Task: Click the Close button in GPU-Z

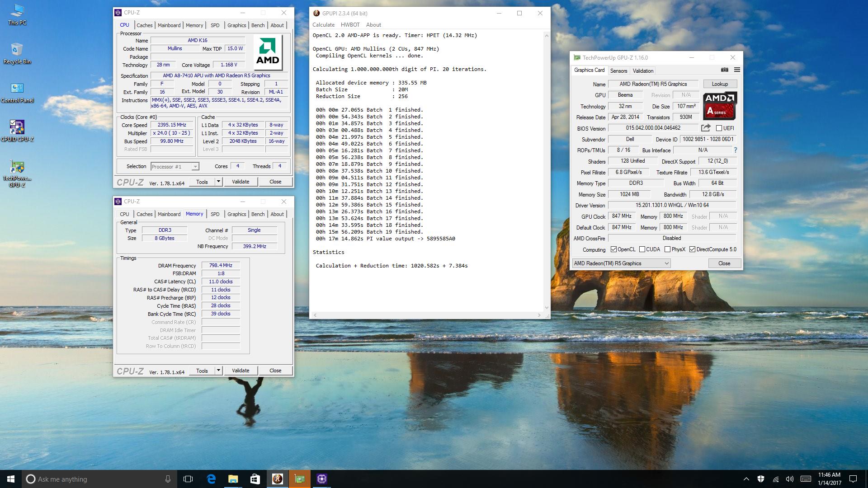Action: click(724, 263)
